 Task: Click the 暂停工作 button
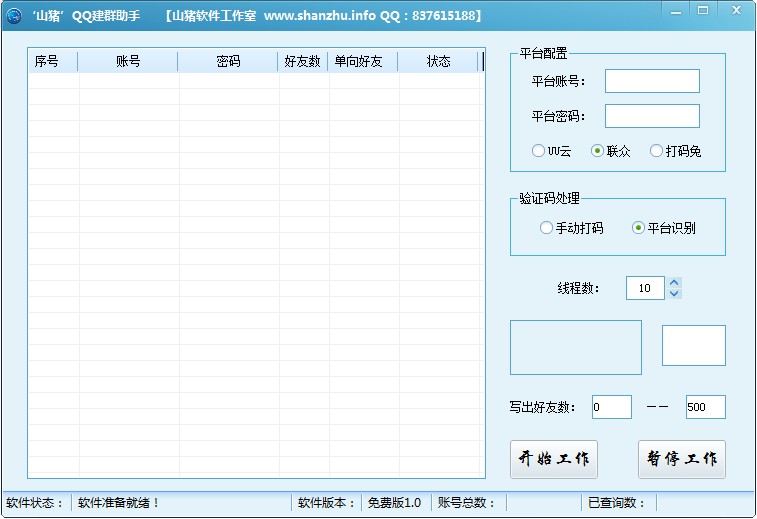click(x=682, y=459)
